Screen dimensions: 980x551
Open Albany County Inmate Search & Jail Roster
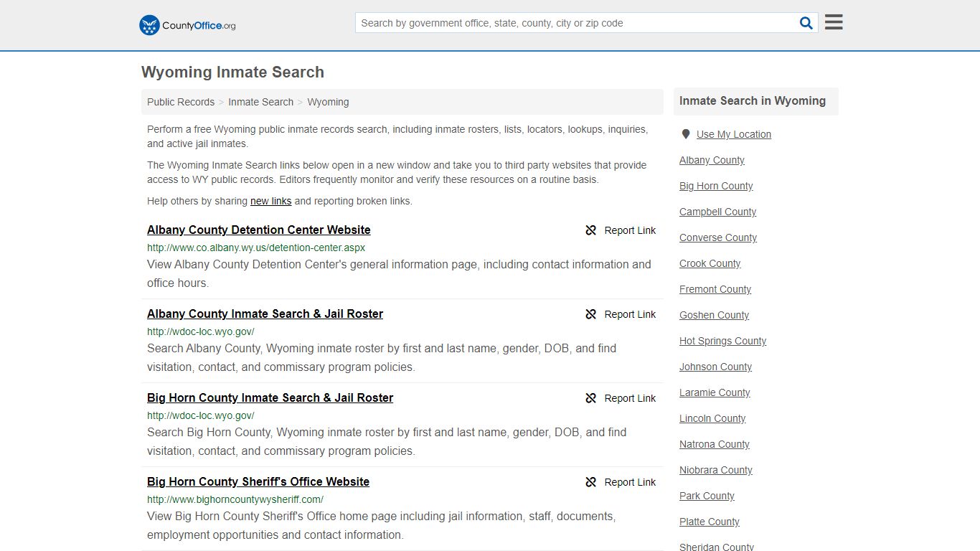tap(265, 314)
